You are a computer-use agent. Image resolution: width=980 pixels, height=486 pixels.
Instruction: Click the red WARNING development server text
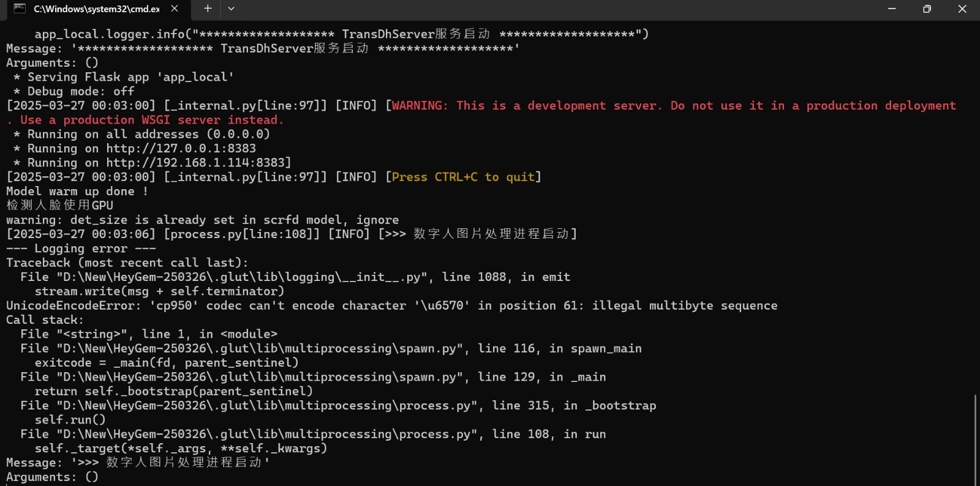pyautogui.click(x=674, y=106)
